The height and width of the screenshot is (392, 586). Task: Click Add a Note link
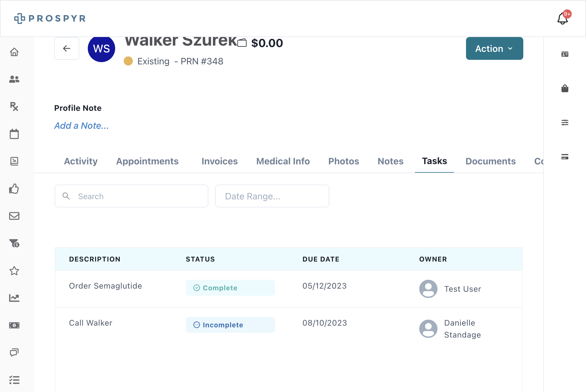click(82, 126)
